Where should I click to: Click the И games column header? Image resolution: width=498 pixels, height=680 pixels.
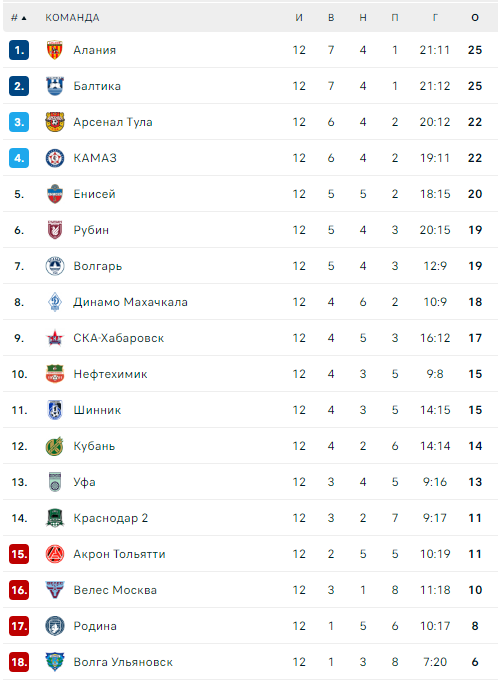[299, 17]
